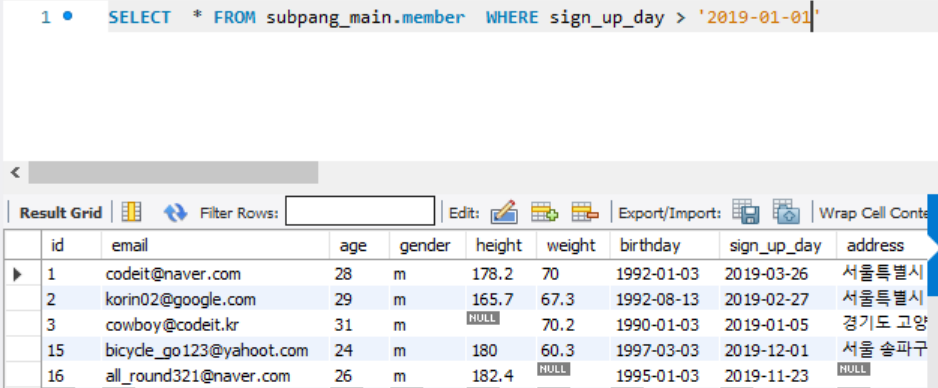Refresh the result data

click(175, 212)
